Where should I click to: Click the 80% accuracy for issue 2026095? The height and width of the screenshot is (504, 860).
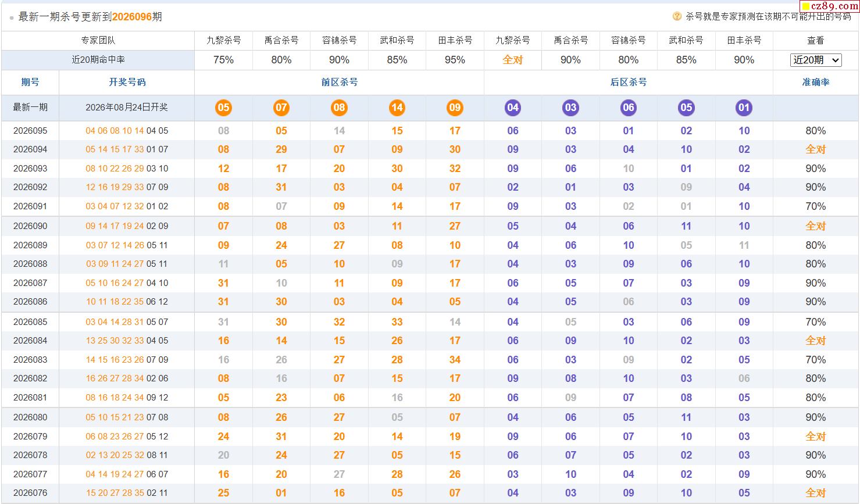[x=816, y=131]
